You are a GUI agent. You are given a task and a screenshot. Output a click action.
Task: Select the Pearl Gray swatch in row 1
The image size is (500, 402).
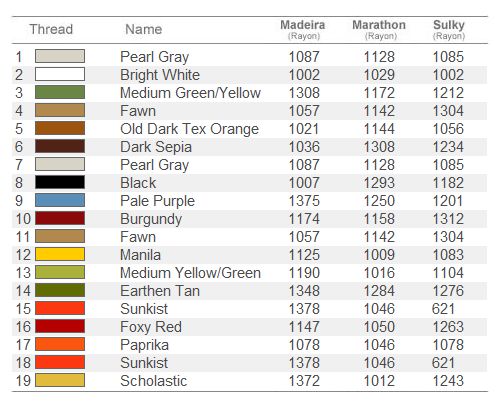[x=60, y=56]
